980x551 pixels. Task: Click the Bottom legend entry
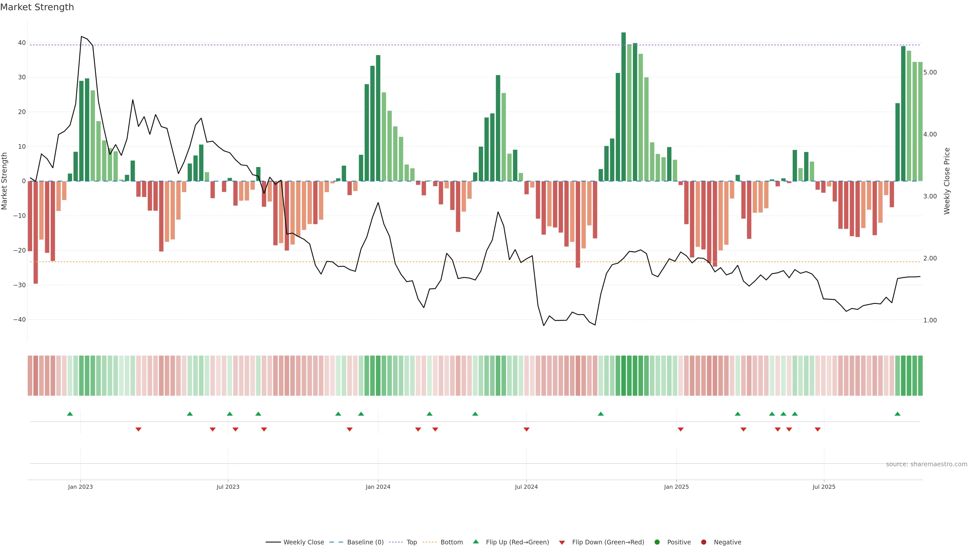point(451,542)
